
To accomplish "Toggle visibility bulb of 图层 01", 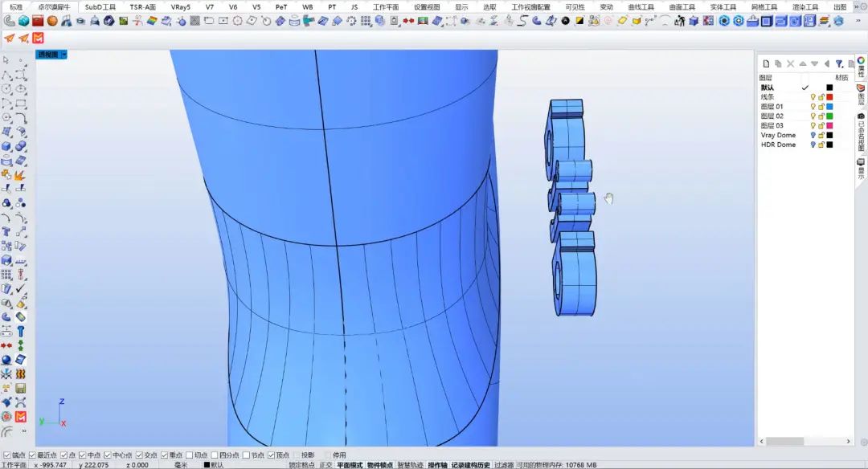I will coord(813,106).
